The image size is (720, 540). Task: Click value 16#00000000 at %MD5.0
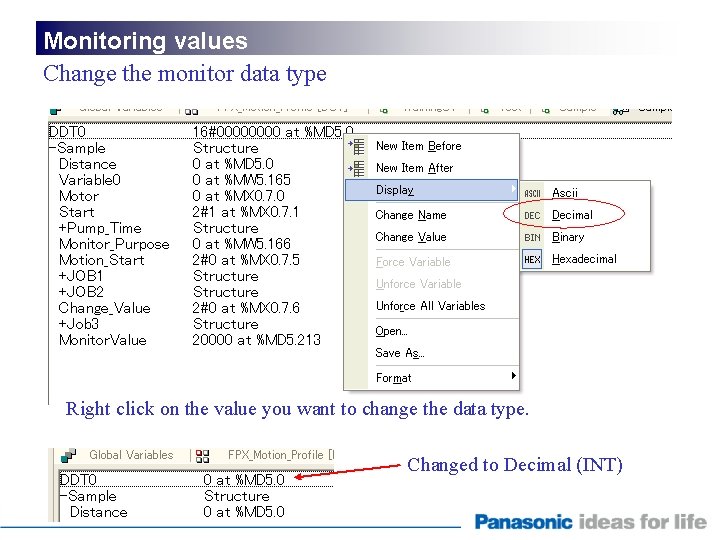tap(273, 132)
